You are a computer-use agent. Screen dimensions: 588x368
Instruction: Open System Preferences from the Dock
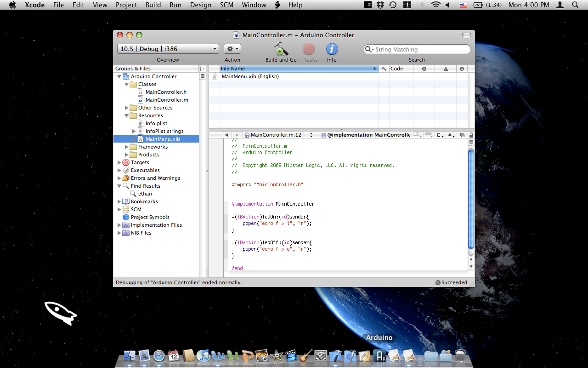tap(321, 356)
